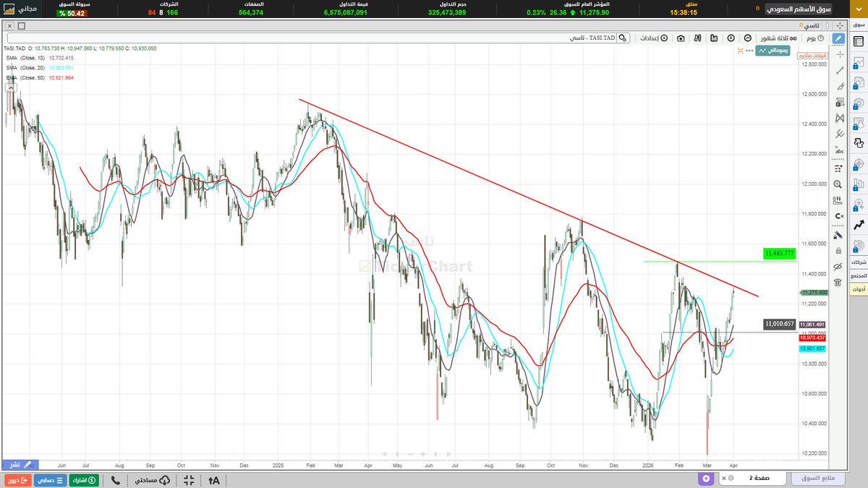Open the Fibonacci retracement tools
Viewport: 868px width, 488px height.
click(839, 102)
